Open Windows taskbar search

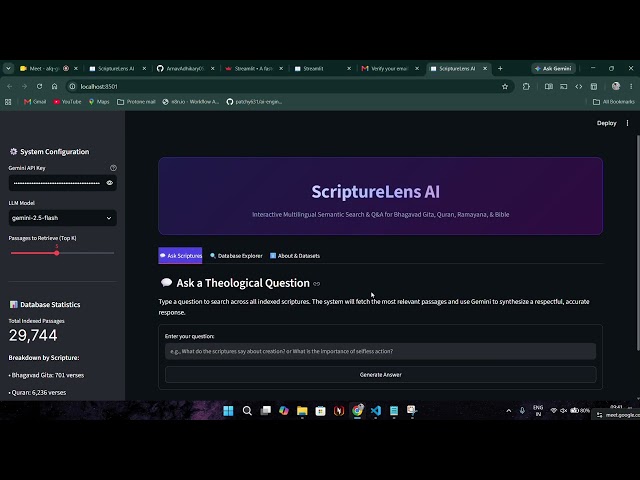[247, 411]
